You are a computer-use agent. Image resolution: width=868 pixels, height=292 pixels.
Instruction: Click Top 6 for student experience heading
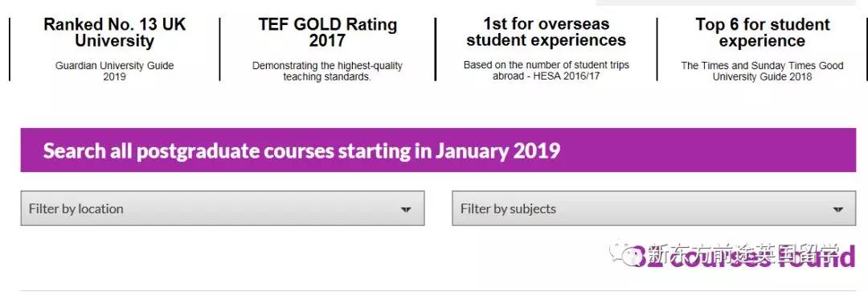click(x=762, y=32)
